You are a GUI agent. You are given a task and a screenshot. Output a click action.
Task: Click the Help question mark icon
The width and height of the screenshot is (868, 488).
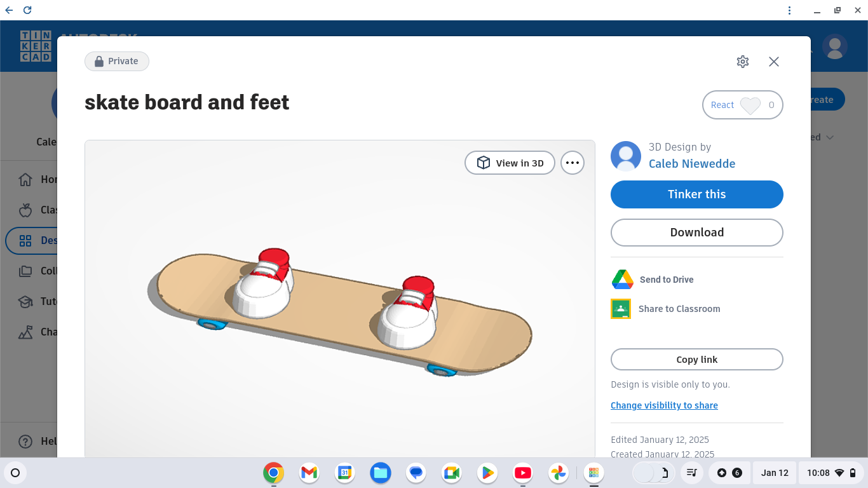pos(25,442)
